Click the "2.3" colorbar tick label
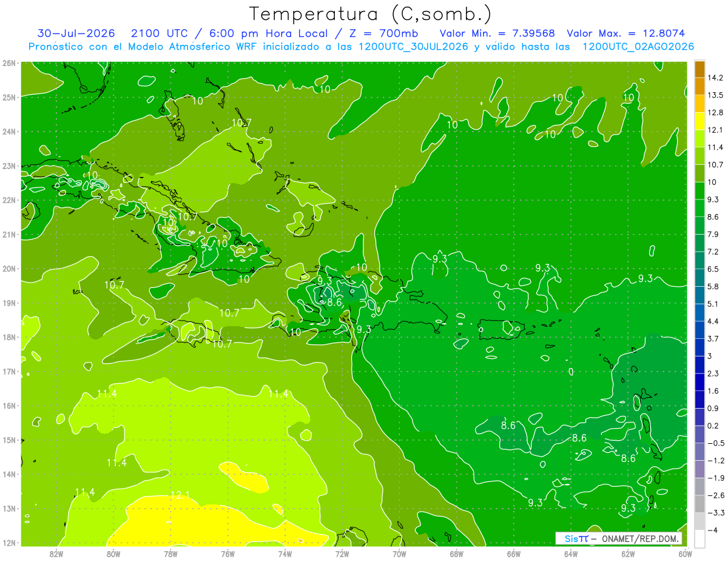 click(x=713, y=373)
